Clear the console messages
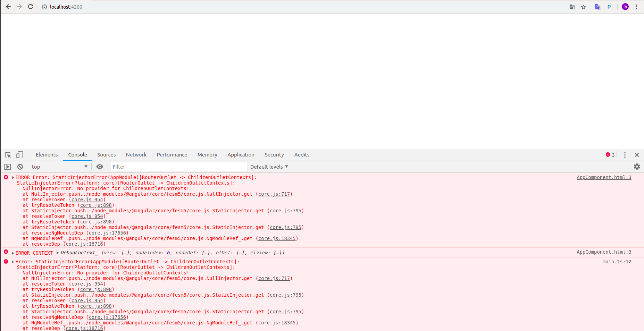644x331 pixels. pos(20,167)
